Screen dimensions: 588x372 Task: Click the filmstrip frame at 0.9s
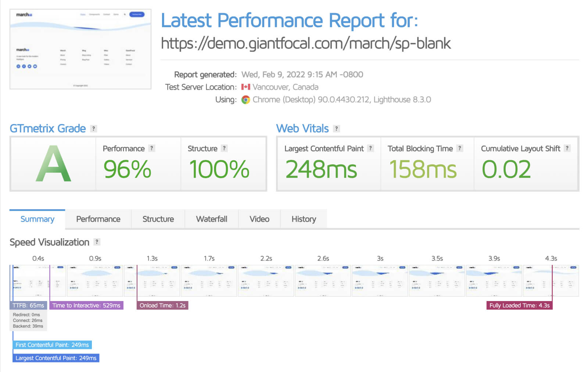click(95, 280)
